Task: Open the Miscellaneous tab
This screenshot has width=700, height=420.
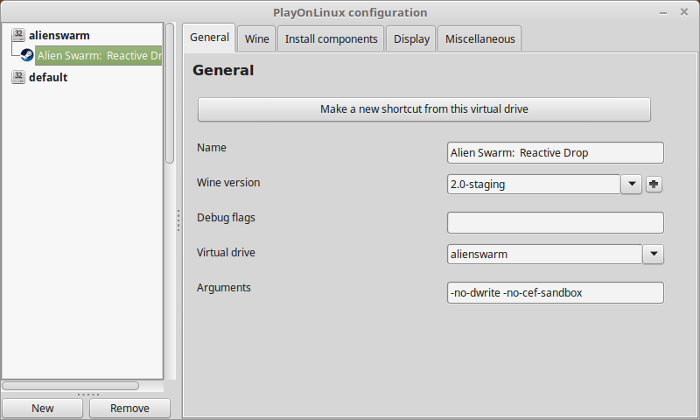Action: tap(480, 39)
